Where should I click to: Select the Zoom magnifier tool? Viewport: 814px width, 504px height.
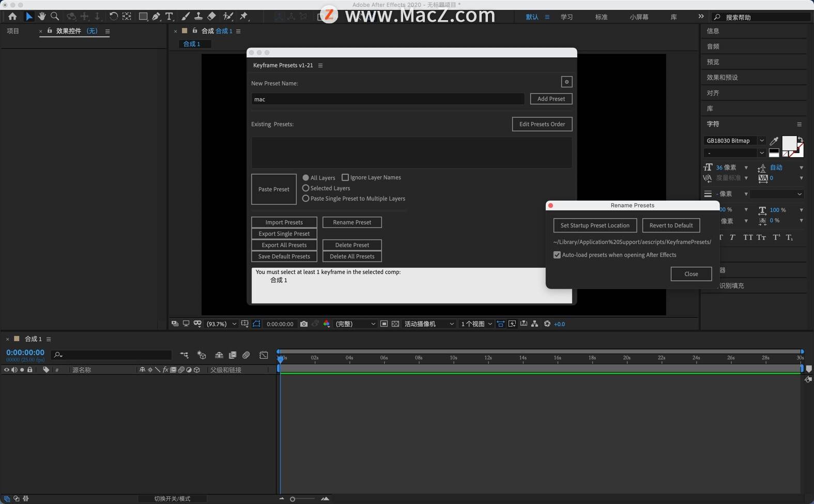55,17
